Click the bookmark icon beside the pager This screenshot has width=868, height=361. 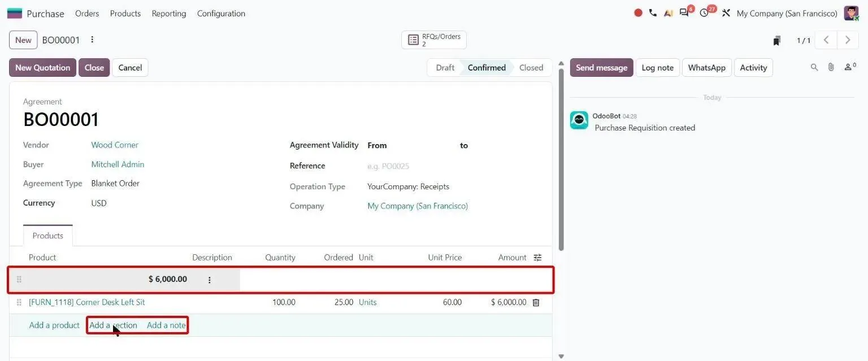(x=777, y=41)
